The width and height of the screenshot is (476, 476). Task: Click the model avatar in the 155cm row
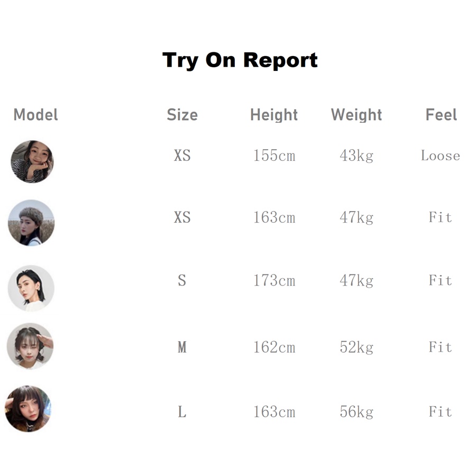(32, 161)
